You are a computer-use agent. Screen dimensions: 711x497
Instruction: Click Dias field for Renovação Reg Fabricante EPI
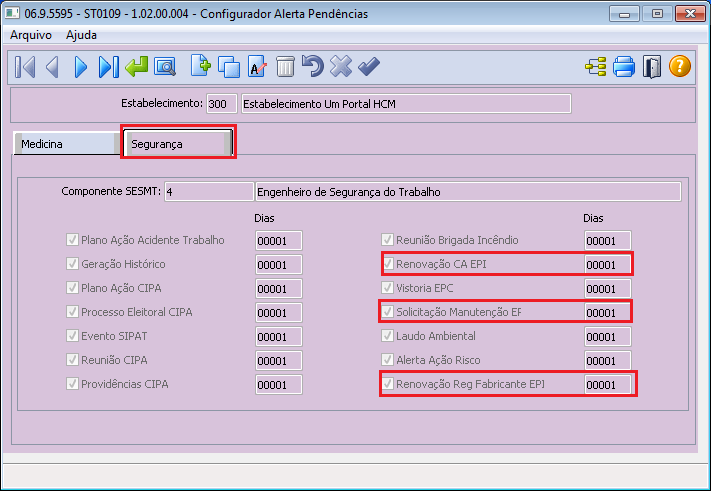pos(607,385)
